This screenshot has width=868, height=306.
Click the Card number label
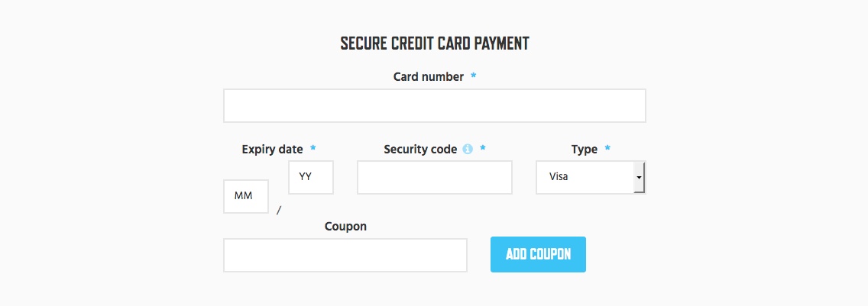pyautogui.click(x=429, y=77)
